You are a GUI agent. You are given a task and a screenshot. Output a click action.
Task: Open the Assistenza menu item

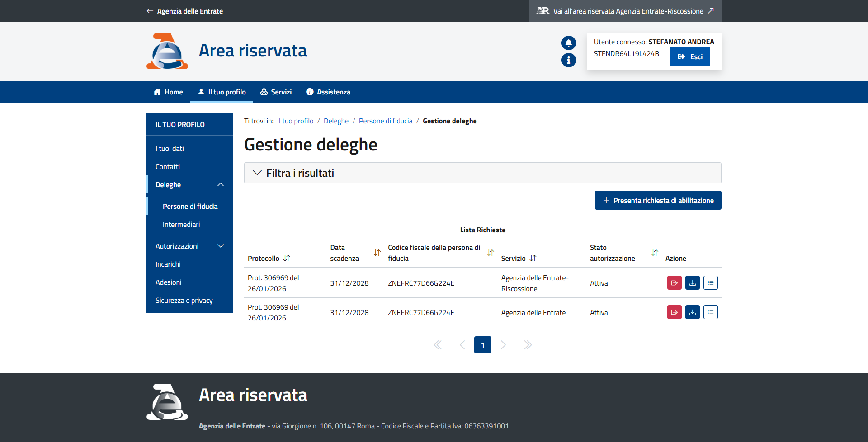[328, 92]
